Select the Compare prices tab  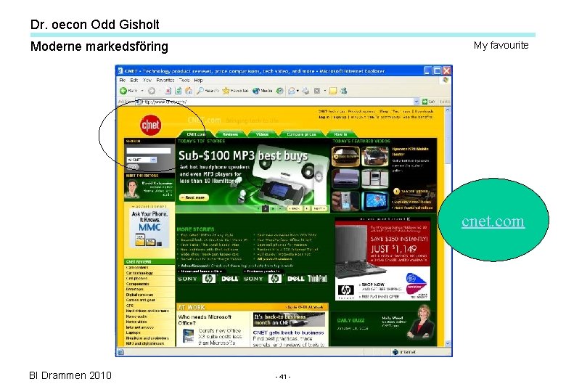click(301, 134)
